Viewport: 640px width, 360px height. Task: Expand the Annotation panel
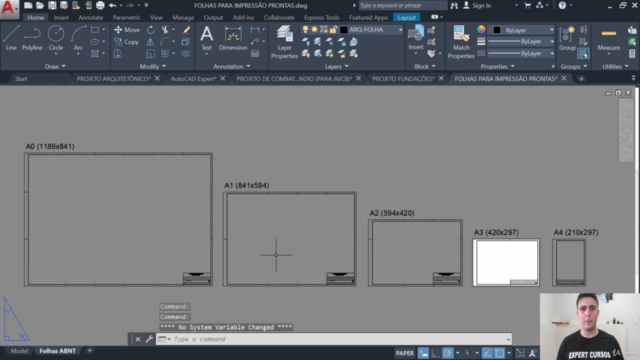click(x=231, y=66)
